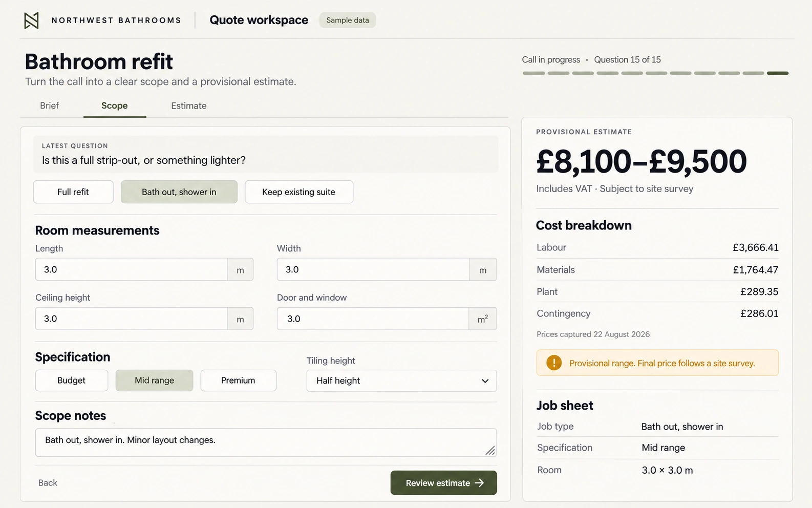Select the Full refit option
812x508 pixels.
click(x=73, y=192)
